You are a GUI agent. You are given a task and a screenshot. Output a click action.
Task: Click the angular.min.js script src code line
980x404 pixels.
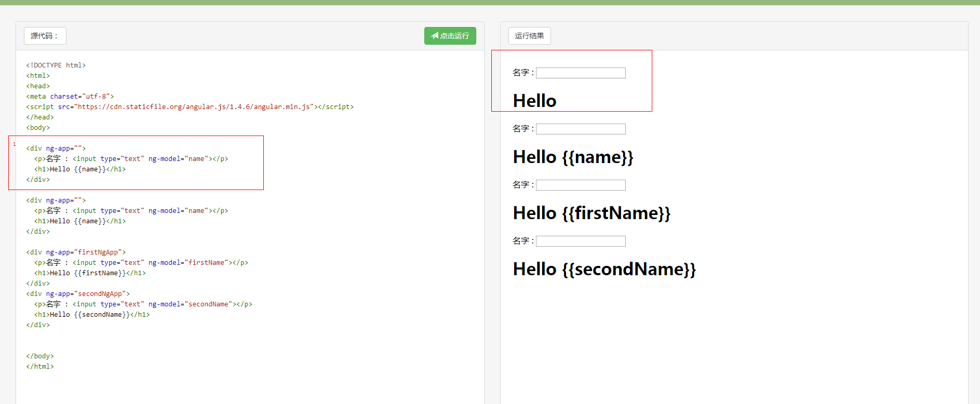190,107
